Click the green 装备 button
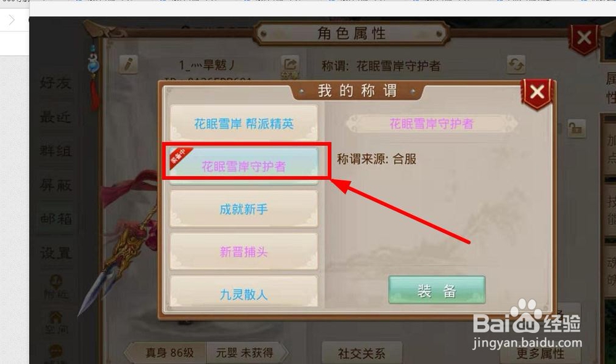The height and width of the screenshot is (364, 616). pyautogui.click(x=437, y=290)
